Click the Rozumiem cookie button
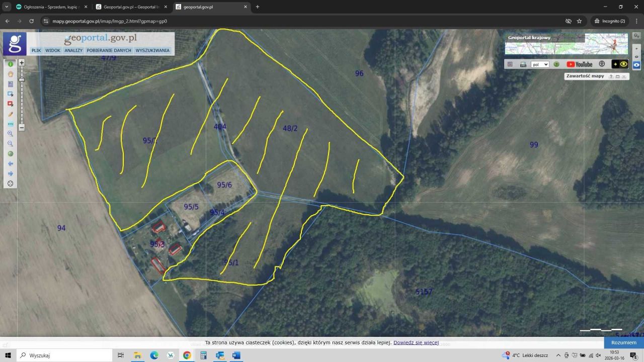The width and height of the screenshot is (644, 362). (623, 342)
